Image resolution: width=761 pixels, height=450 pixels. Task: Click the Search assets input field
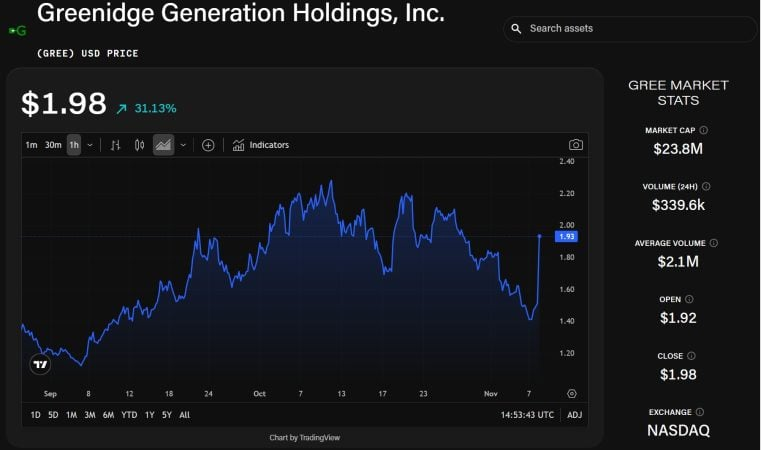[630, 29]
